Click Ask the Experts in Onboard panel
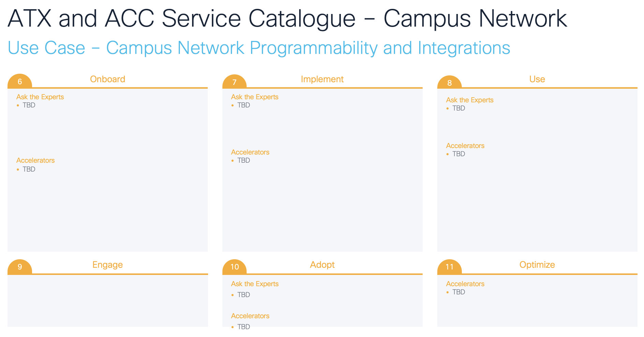 pos(40,97)
